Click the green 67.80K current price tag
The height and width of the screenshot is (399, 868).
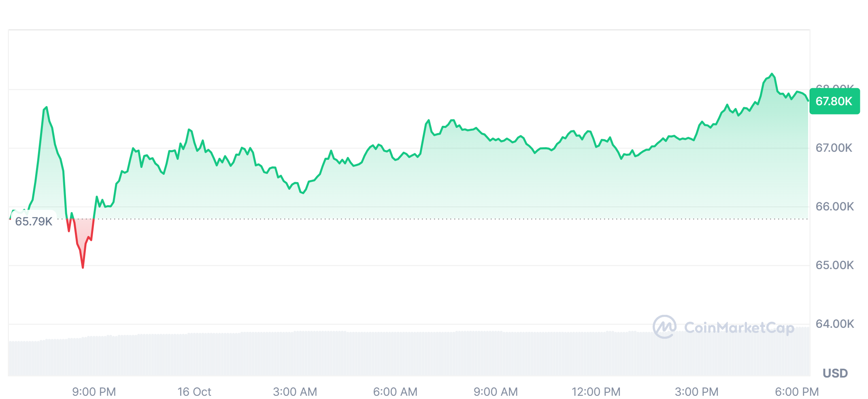(834, 101)
